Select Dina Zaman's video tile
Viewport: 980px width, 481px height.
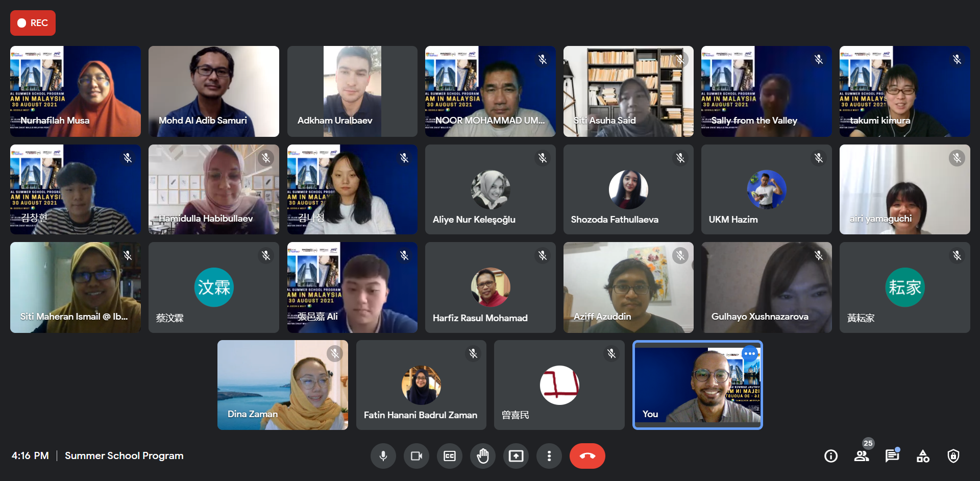coord(283,385)
